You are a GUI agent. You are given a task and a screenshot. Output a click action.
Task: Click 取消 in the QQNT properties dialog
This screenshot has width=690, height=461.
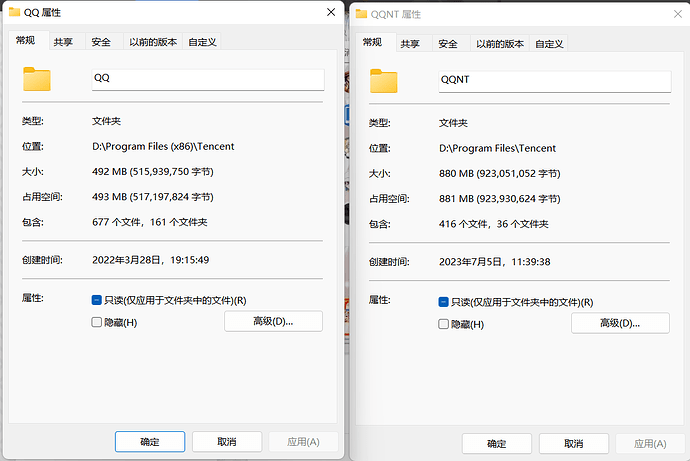coord(574,443)
